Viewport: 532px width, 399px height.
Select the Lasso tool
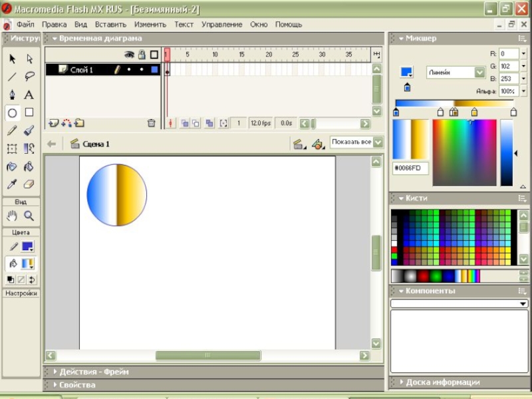tap(29, 76)
